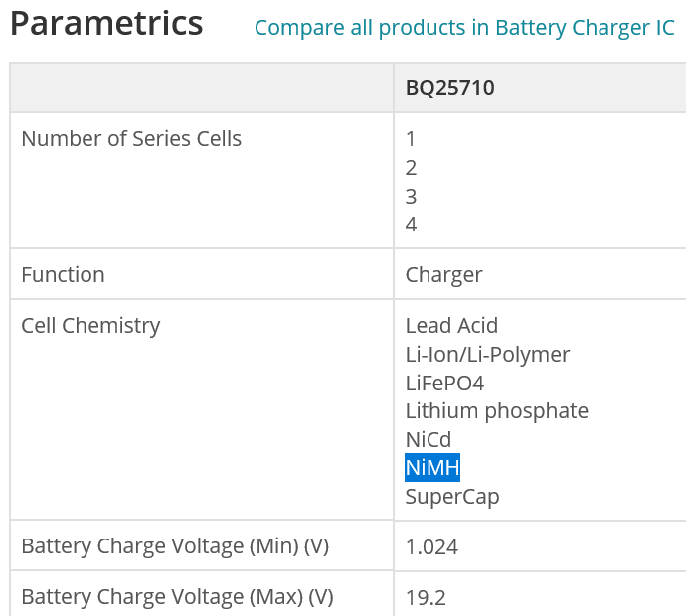Click the 1.024 minimum charge voltage value
Screen dimensions: 686x616
point(431,547)
